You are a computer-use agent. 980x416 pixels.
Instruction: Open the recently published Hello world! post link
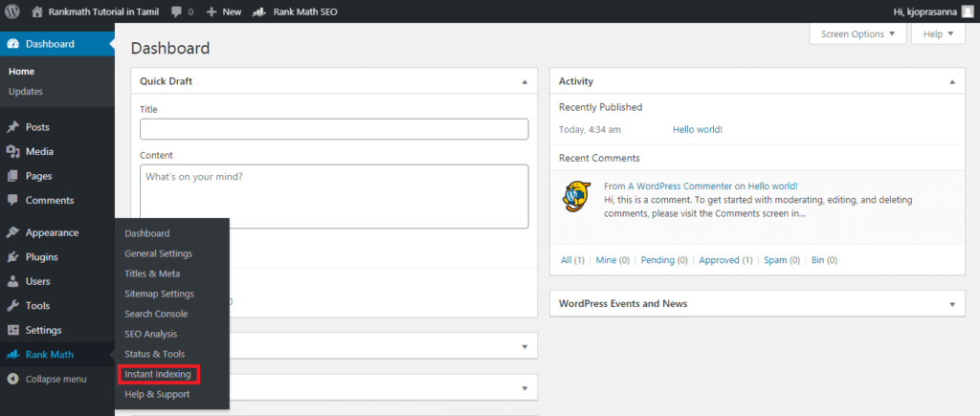tap(698, 129)
